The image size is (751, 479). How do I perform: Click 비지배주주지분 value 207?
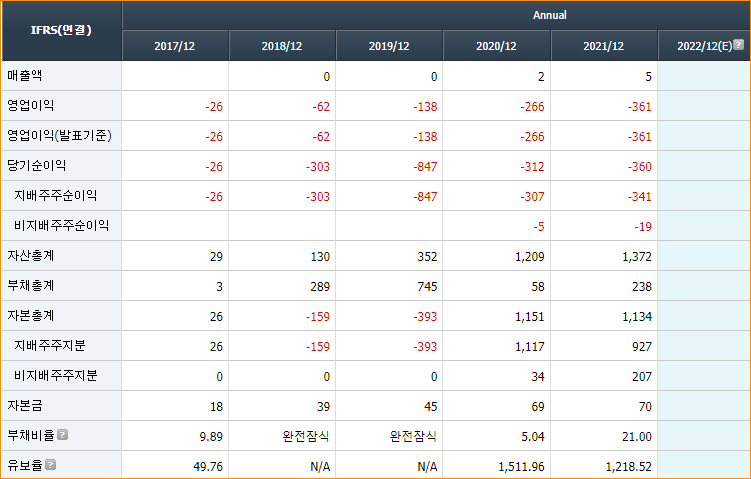[x=642, y=376]
